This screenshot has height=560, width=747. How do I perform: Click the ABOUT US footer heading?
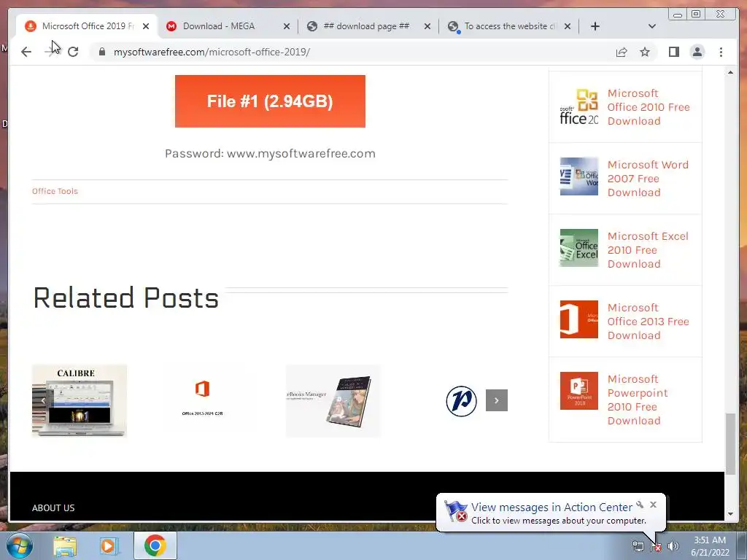53,507
